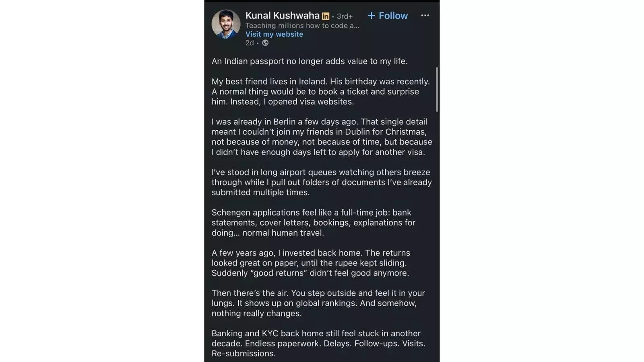This screenshot has width=644, height=362.
Task: Follow Kunal Kushwaha
Action: coord(388,16)
